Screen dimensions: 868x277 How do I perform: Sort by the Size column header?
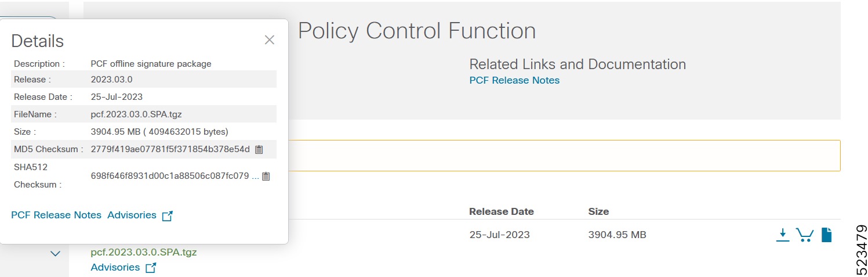598,211
